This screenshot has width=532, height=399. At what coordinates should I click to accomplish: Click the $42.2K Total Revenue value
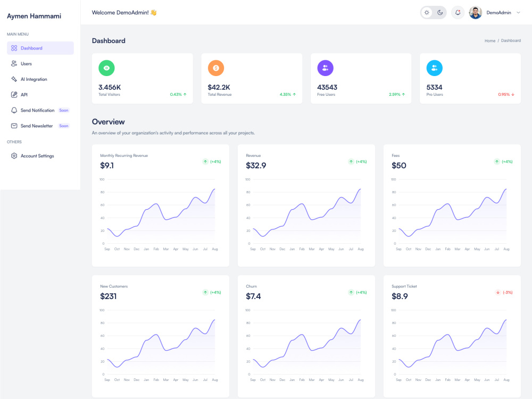coord(219,87)
